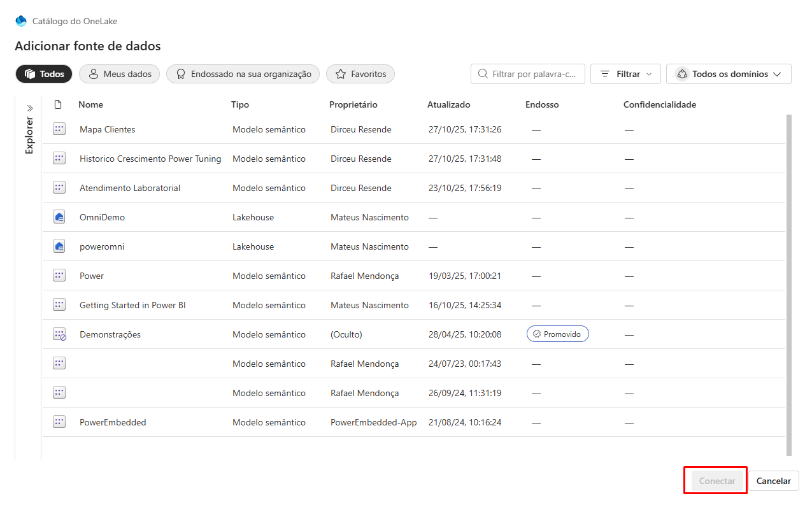This screenshot has height=505, width=812.
Task: Click the Mapa Clientes semantic model icon
Action: click(59, 129)
